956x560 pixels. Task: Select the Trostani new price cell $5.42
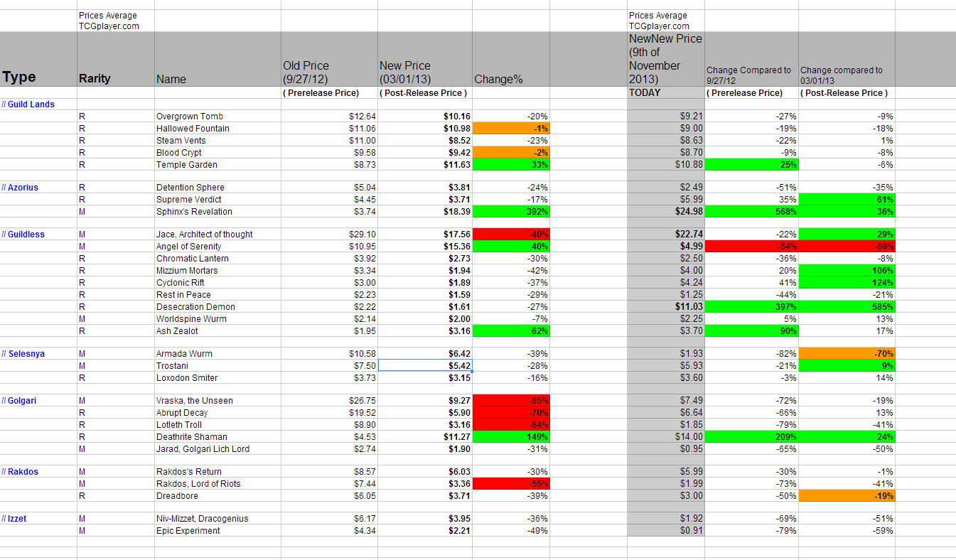click(424, 366)
